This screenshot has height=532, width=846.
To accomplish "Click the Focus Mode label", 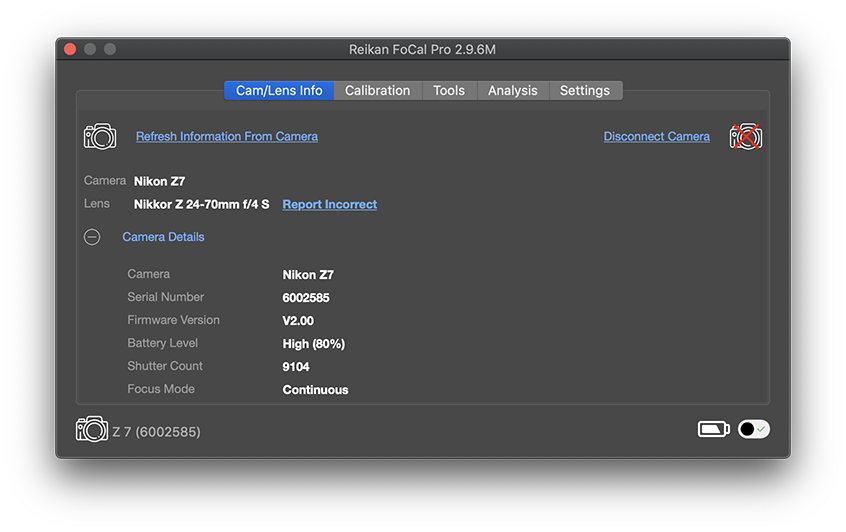I will coord(161,389).
